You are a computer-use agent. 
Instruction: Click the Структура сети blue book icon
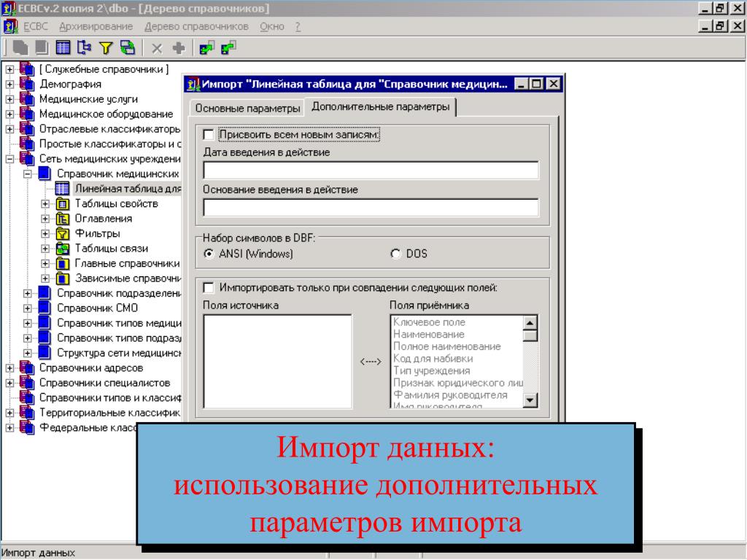[44, 353]
